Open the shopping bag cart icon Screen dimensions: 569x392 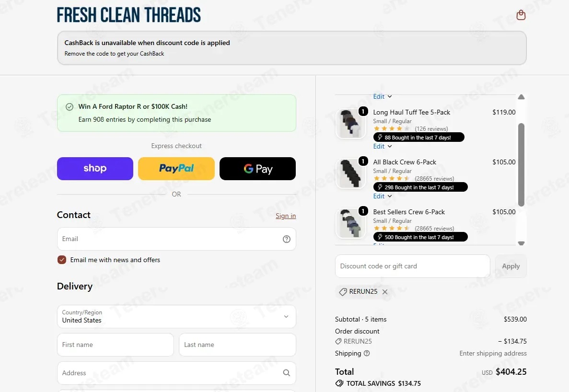[521, 15]
